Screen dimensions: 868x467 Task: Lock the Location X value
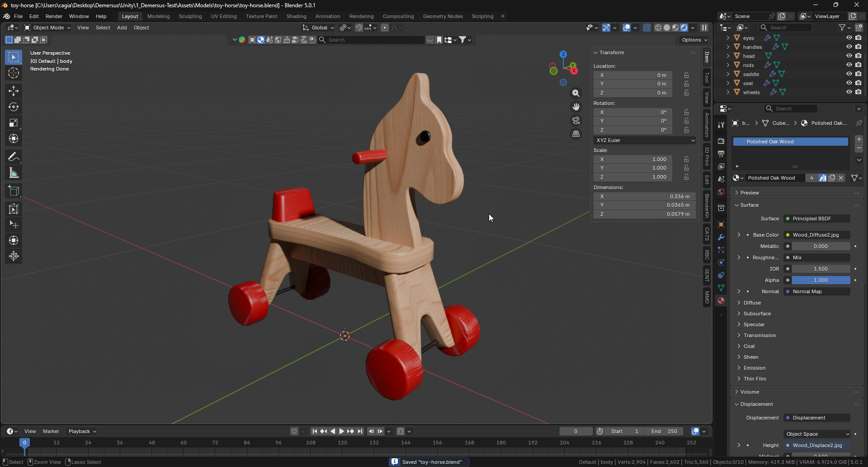point(686,75)
